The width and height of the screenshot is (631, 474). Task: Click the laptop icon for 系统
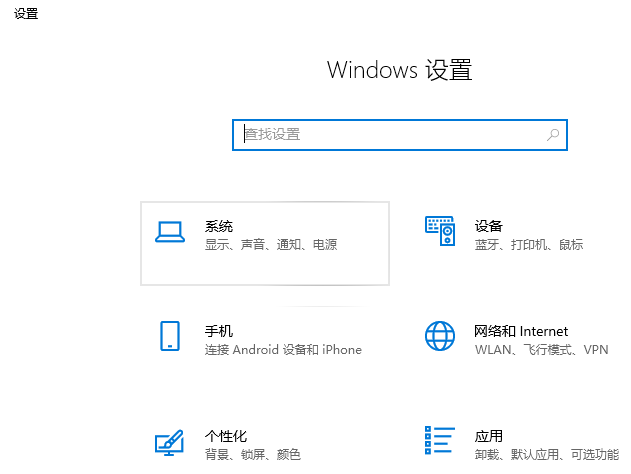pos(170,232)
